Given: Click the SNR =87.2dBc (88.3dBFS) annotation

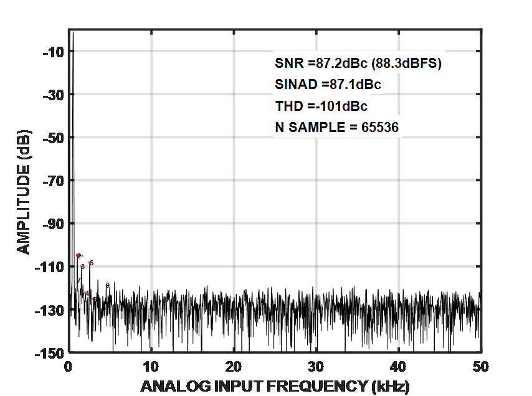Looking at the screenshot, I should click(x=358, y=64).
